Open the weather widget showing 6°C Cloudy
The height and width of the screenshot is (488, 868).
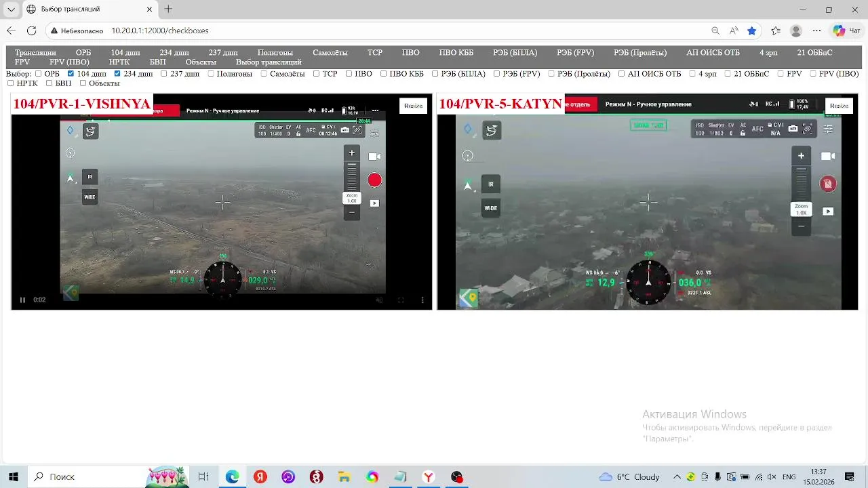[629, 476]
